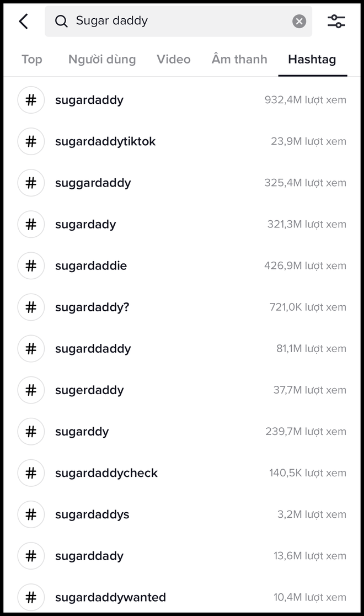Switch to the Top tab
The image size is (364, 616).
pyautogui.click(x=31, y=59)
